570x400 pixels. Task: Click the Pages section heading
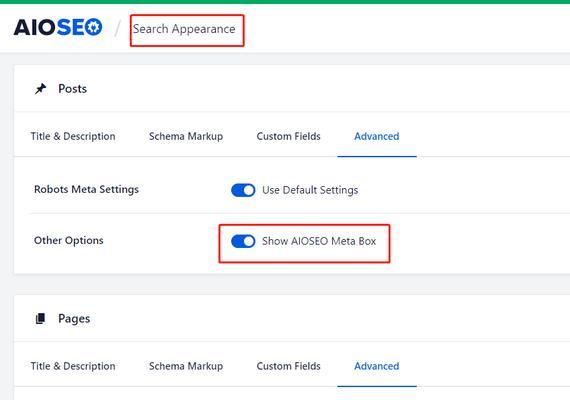pos(74,318)
